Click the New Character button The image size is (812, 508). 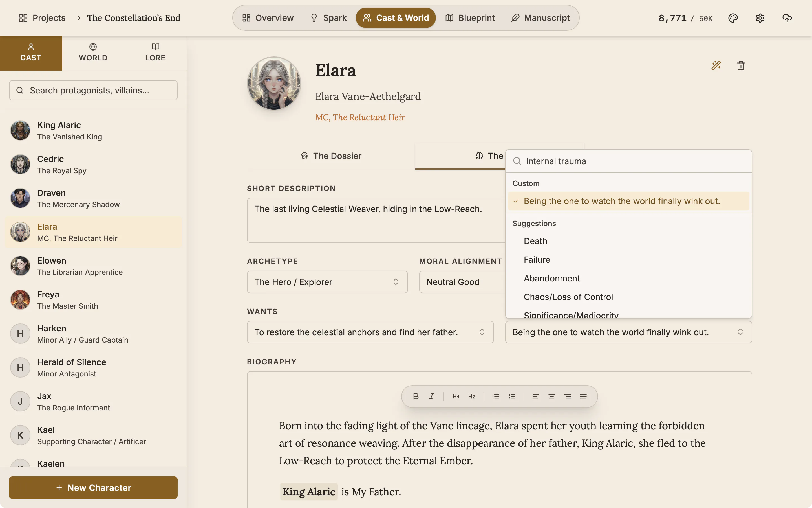click(x=93, y=487)
